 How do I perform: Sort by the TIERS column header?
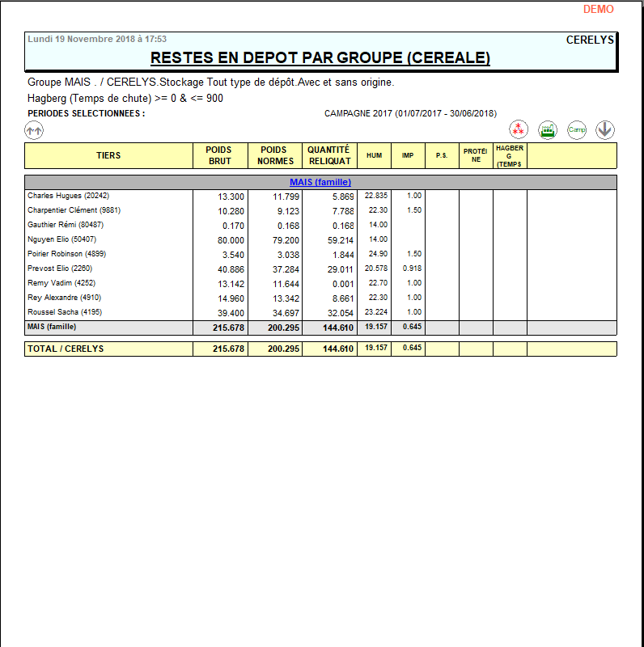coord(108,155)
